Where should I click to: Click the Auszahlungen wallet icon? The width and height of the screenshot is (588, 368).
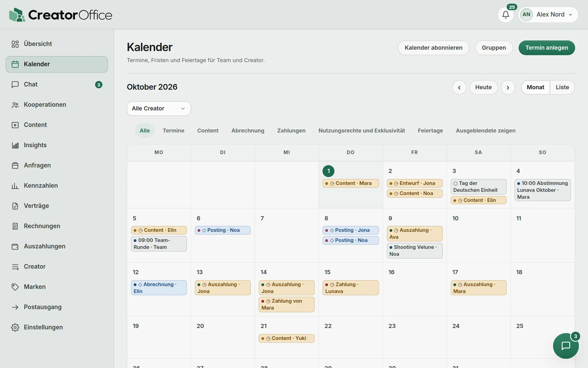pyautogui.click(x=15, y=246)
